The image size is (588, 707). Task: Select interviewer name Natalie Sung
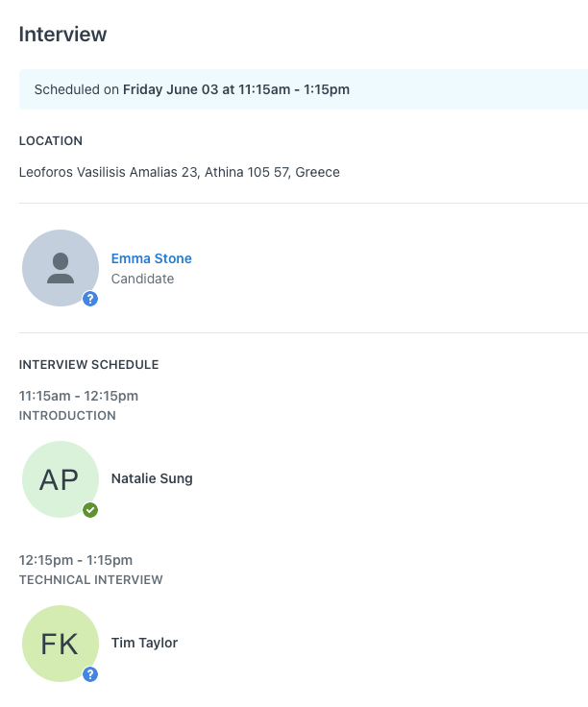point(152,478)
